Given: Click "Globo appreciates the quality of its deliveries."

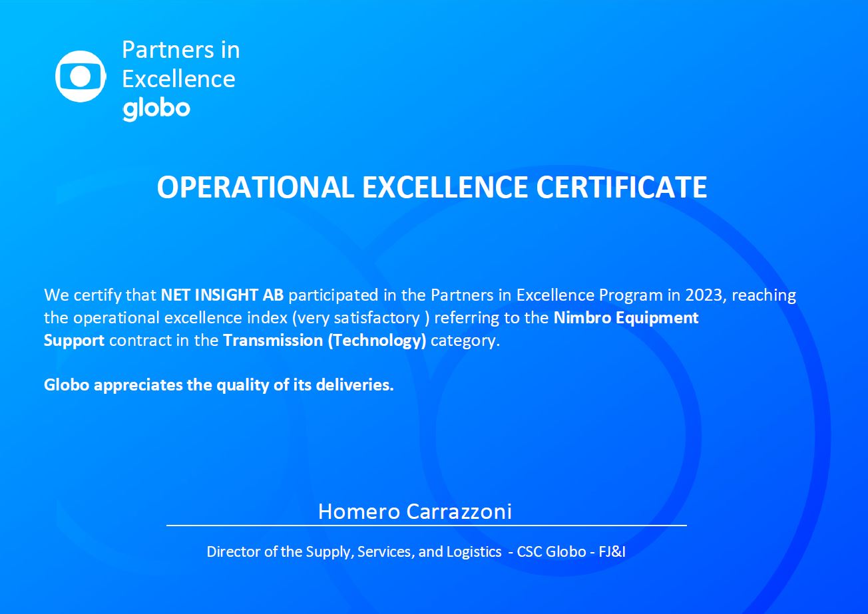Looking at the screenshot, I should click(219, 385).
